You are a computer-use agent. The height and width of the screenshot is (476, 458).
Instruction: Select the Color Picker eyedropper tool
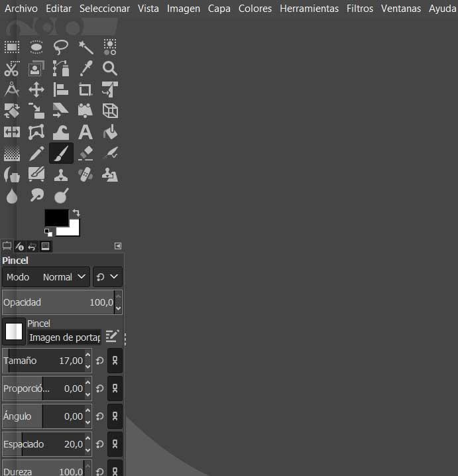[x=86, y=68]
